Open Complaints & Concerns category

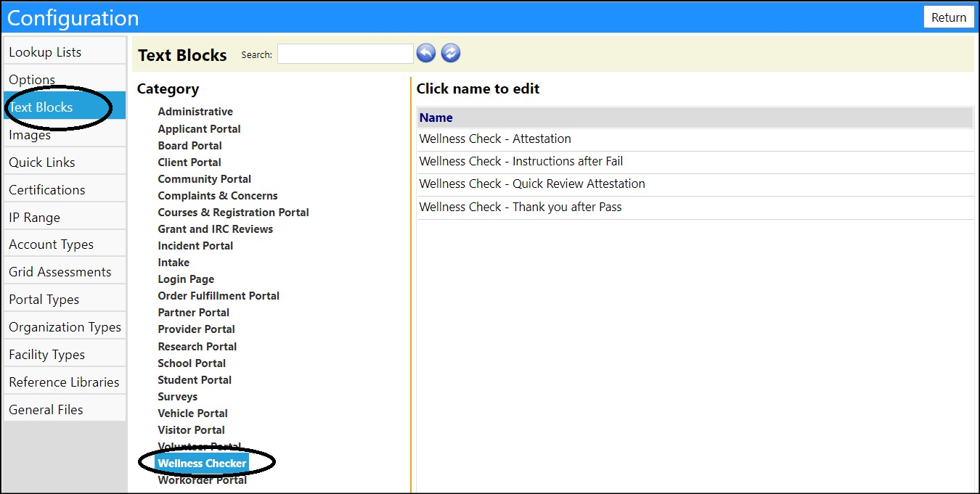pyautogui.click(x=218, y=195)
